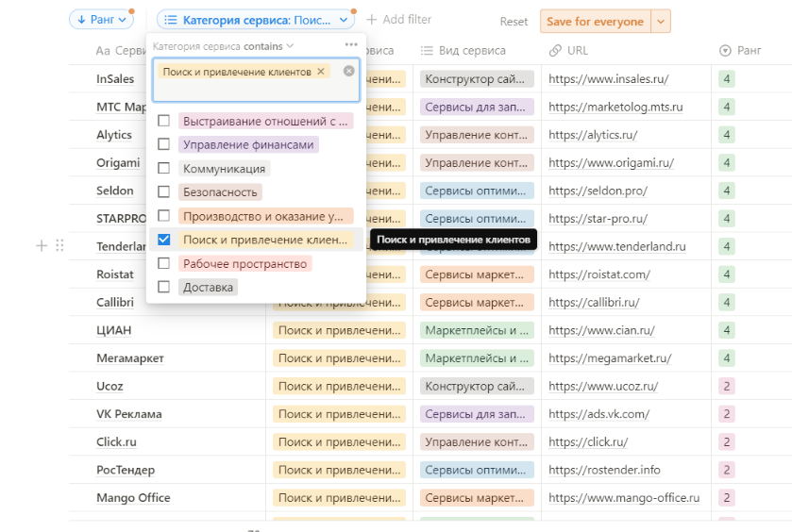The height and width of the screenshot is (532, 792).
Task: Open the three-dots menu in filter popup
Action: coord(351,45)
